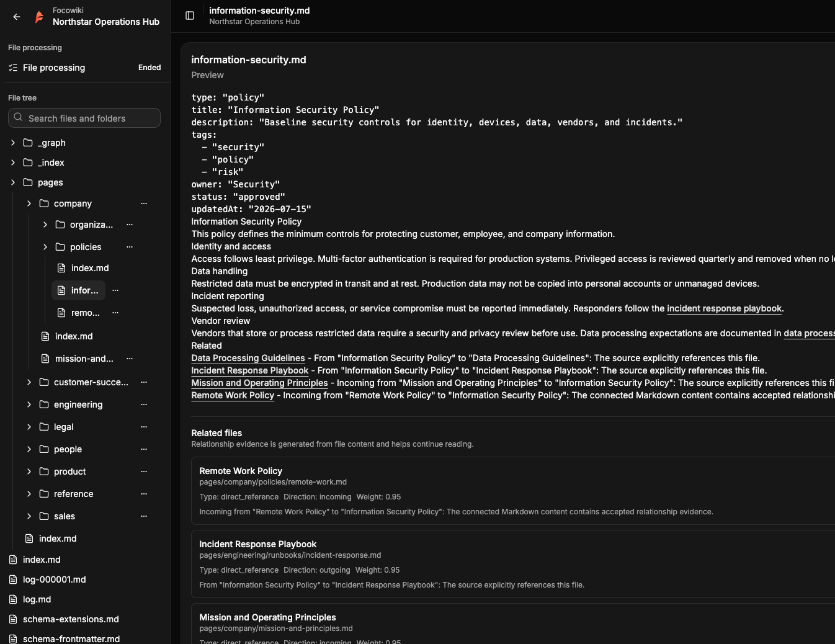Open more options for reference folder

(144, 494)
